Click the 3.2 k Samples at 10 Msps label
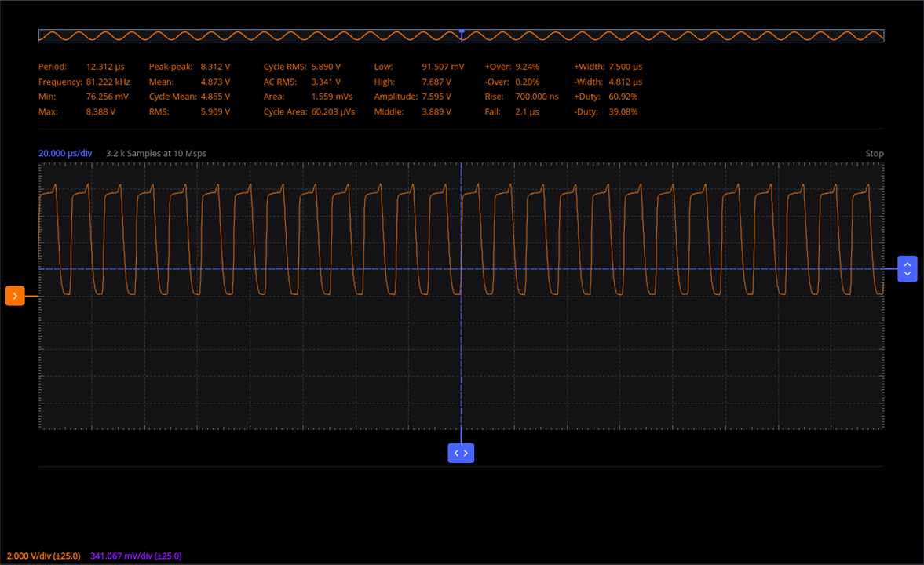The image size is (924, 565). point(156,154)
